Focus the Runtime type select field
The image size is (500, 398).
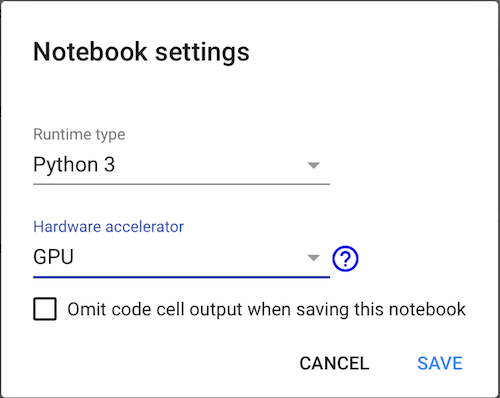point(181,165)
